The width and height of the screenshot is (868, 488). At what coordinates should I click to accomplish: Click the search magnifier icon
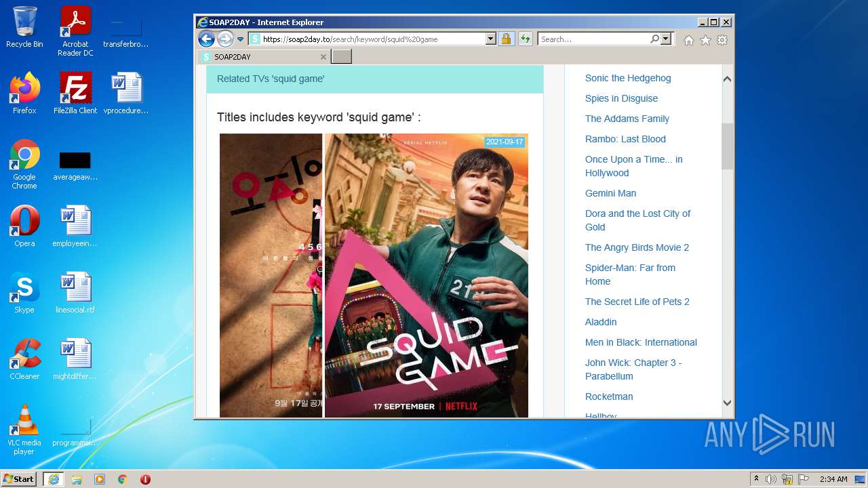[654, 39]
